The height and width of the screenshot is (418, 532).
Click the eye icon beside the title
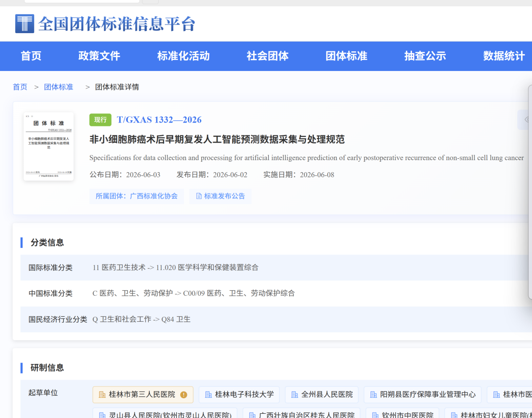527,120
